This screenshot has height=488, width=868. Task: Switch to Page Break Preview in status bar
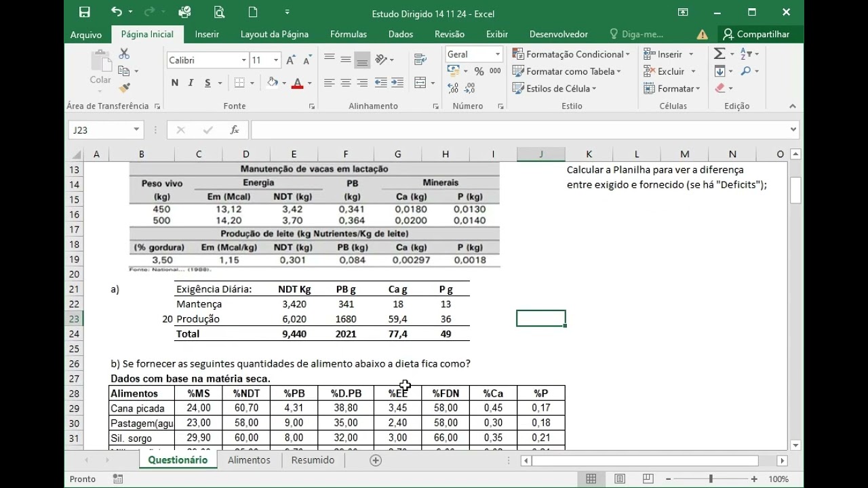tap(648, 479)
